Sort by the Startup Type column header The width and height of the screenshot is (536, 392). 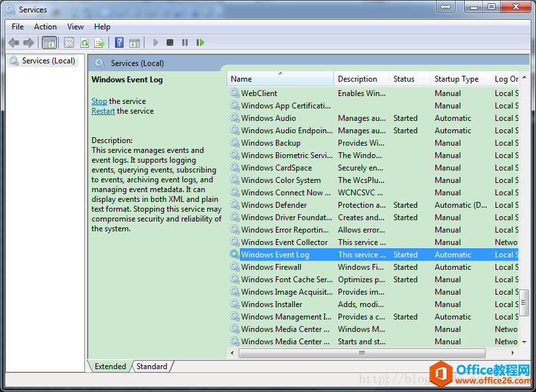tap(456, 79)
